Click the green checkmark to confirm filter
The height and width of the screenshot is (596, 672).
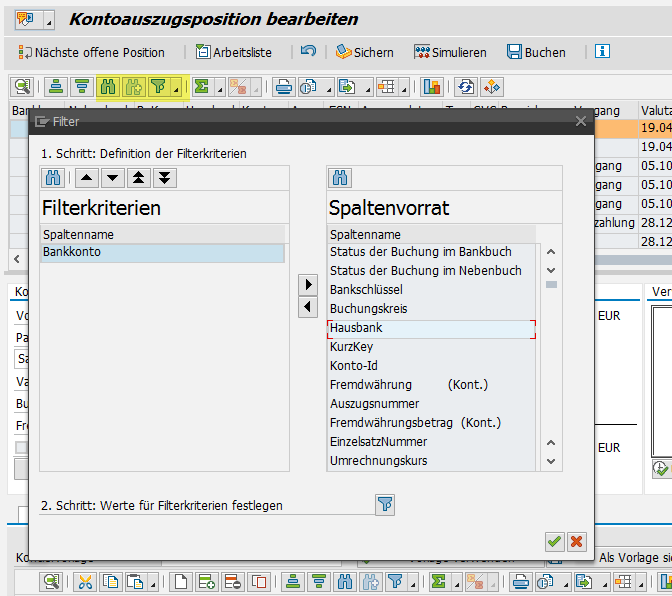(554, 541)
